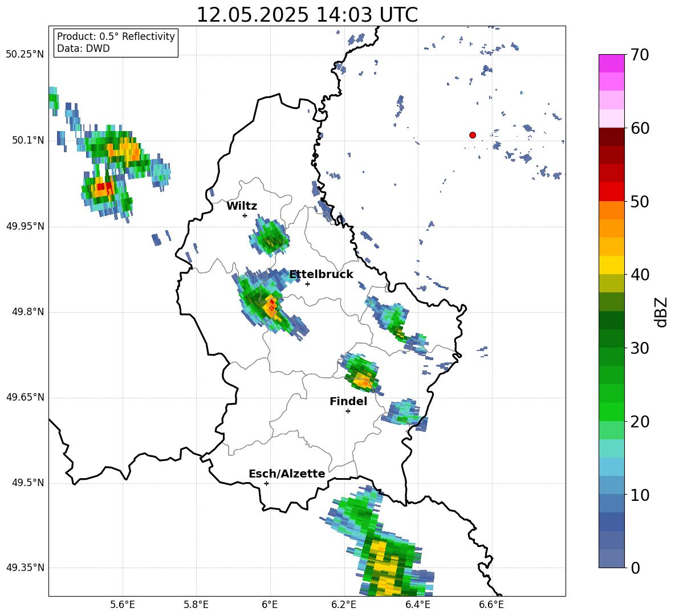
Task: Click the Findel location label
Action: 348,401
